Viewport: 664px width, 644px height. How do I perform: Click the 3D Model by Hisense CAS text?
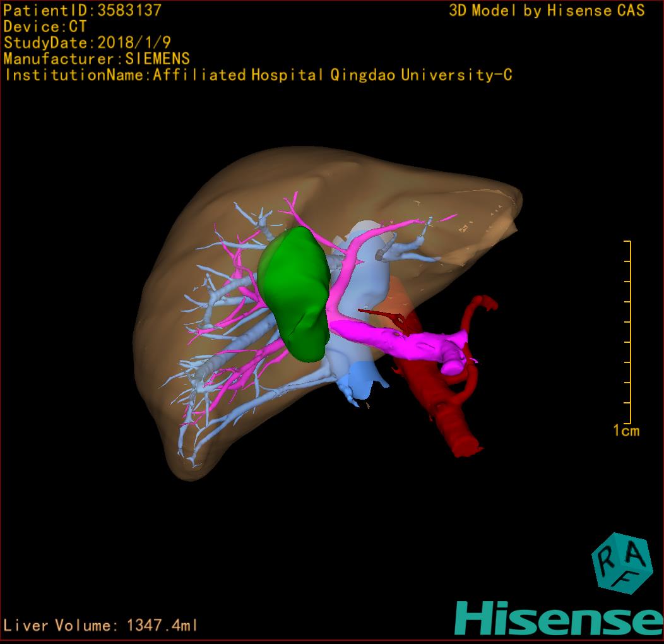tap(547, 10)
